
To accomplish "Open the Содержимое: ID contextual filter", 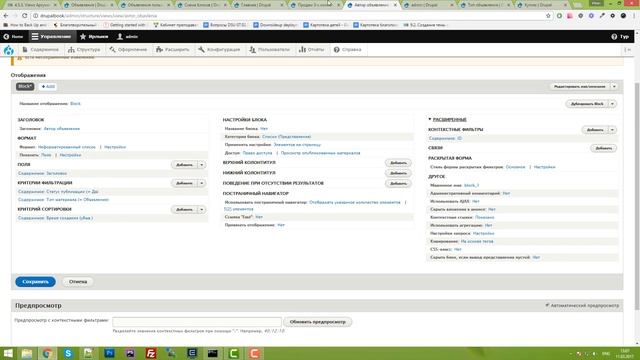I will 445,138.
